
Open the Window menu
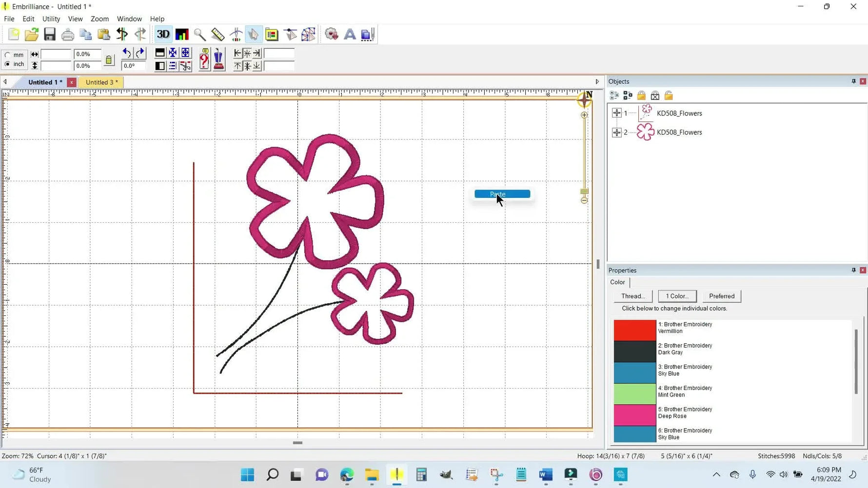click(129, 19)
